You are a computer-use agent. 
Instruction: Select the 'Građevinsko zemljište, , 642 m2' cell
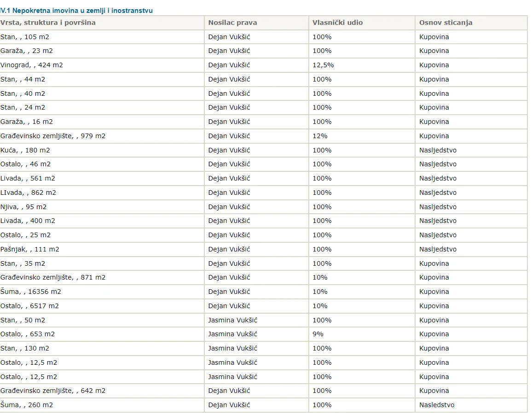click(102, 391)
